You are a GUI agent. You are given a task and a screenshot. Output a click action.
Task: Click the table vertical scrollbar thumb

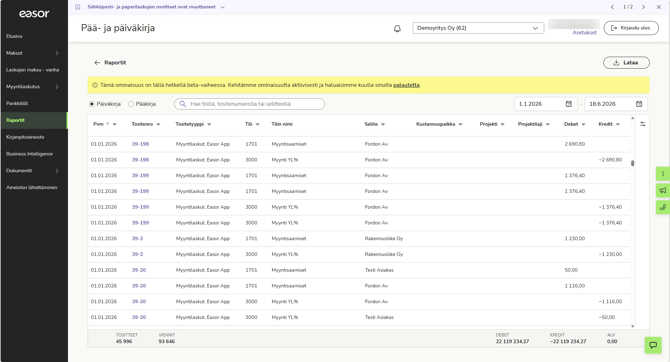[x=632, y=163]
